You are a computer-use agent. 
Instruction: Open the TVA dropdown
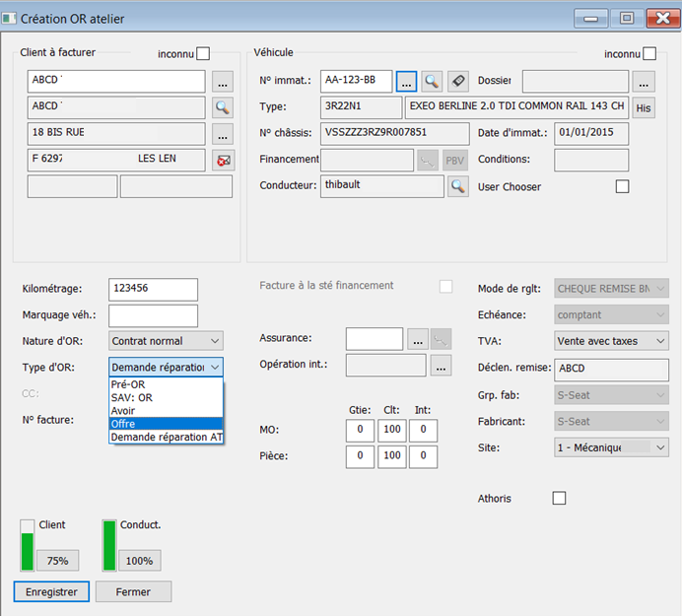(x=611, y=341)
